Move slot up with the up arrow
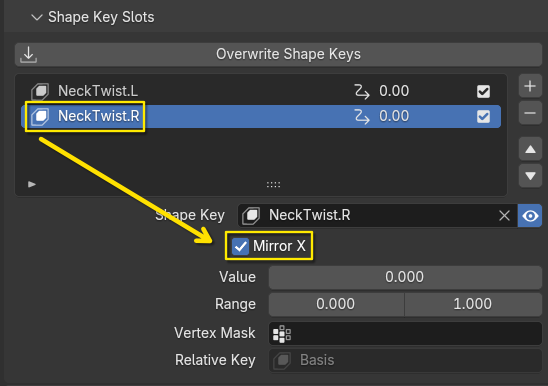Screen dimensions: 548x386 (530, 149)
